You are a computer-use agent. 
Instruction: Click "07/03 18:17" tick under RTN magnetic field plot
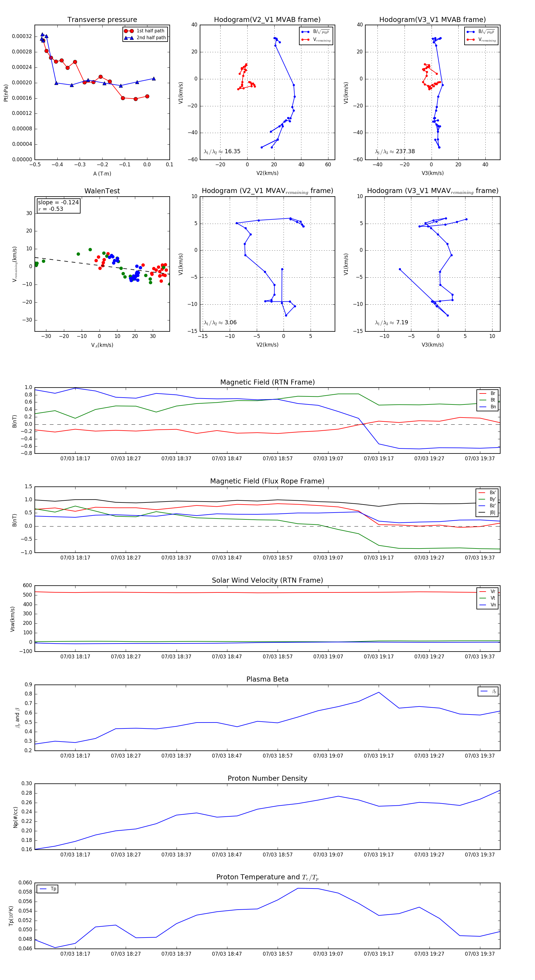pos(75,459)
